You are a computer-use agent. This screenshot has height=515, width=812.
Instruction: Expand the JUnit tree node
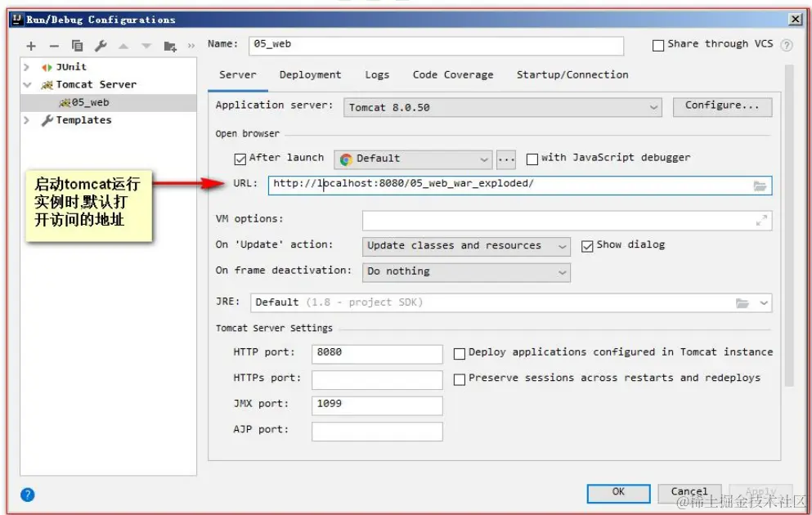click(x=27, y=67)
